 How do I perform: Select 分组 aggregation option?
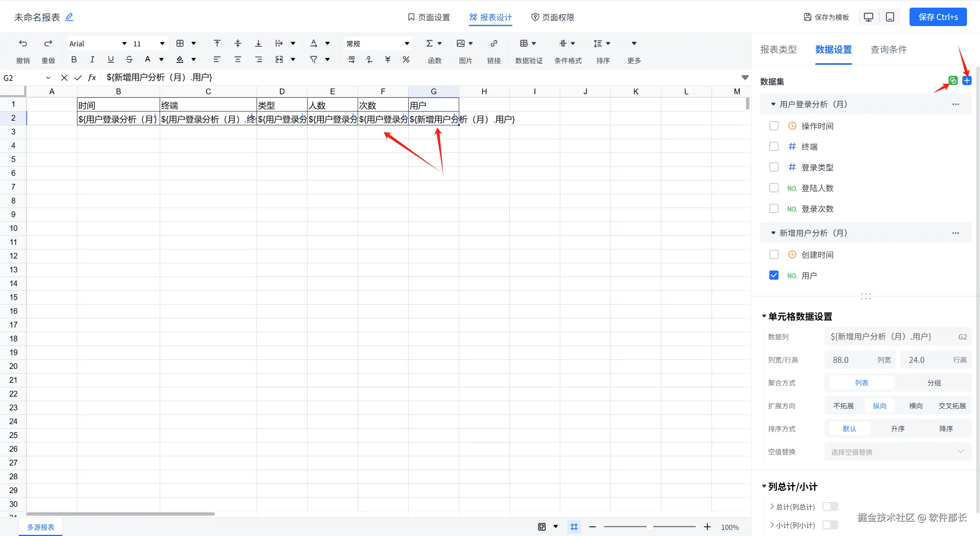934,383
